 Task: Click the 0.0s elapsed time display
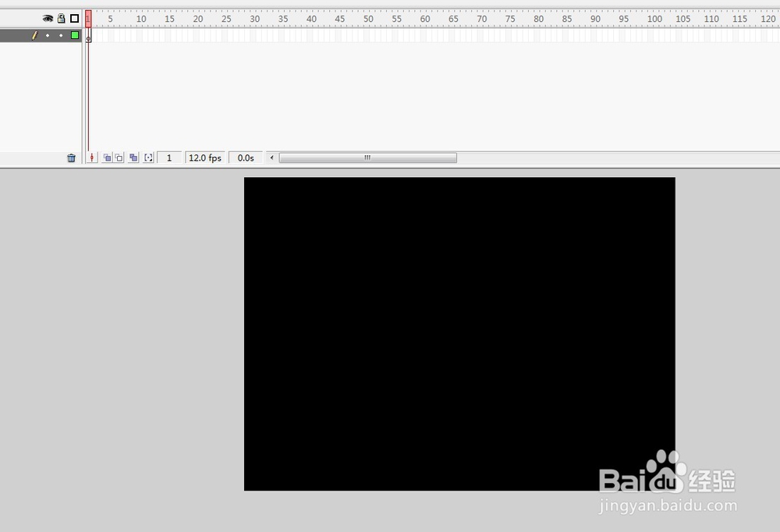[x=246, y=158]
